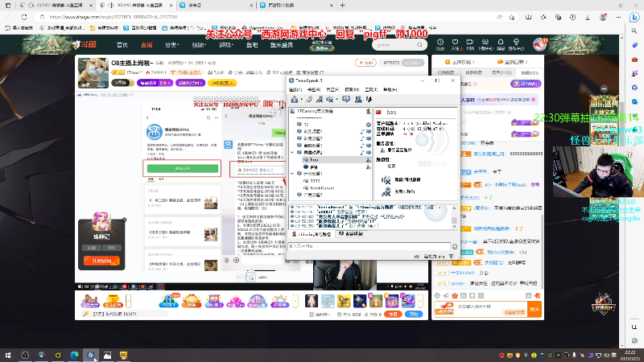The image size is (644, 362).
Task: Open third TeamSpeak menu bar item
Action: coord(332,89)
